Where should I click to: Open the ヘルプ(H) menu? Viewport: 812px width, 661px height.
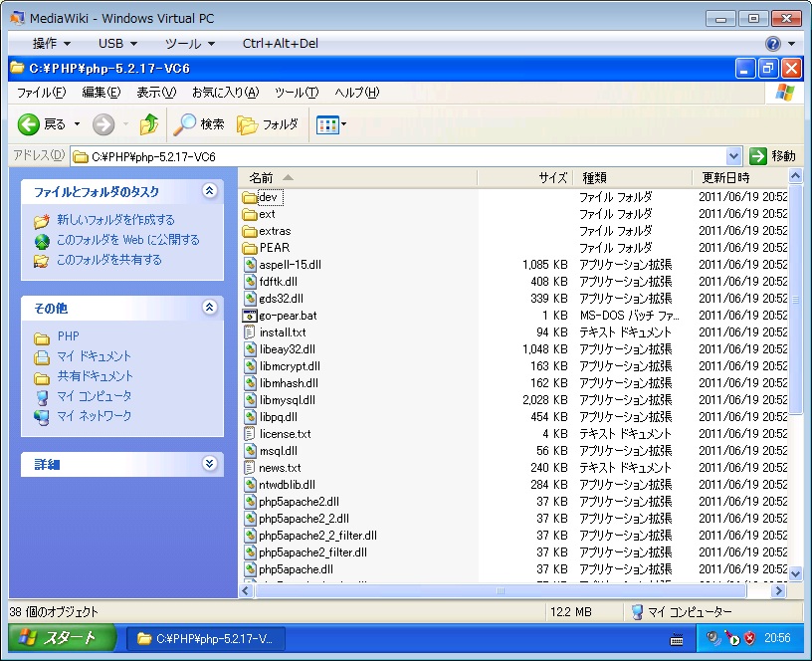(x=357, y=93)
